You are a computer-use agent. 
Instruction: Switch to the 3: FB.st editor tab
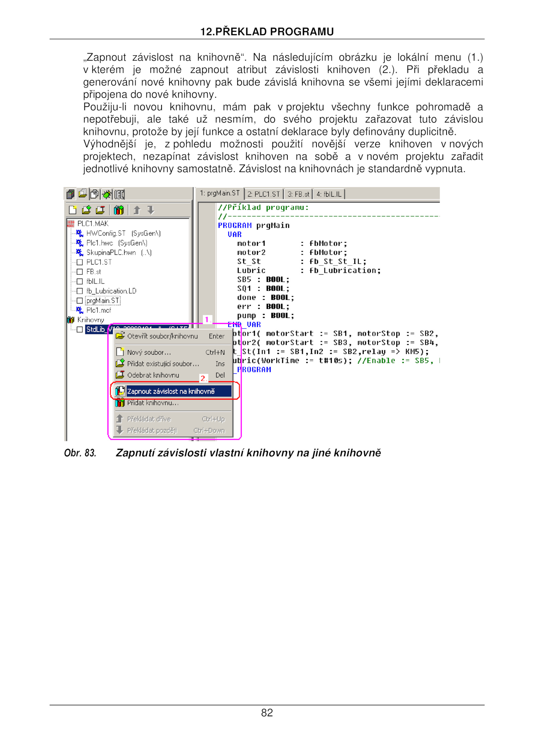298,194
